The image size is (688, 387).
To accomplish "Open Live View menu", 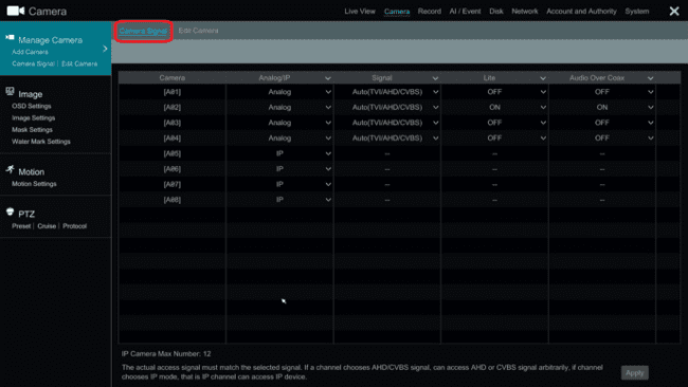I will (x=360, y=11).
